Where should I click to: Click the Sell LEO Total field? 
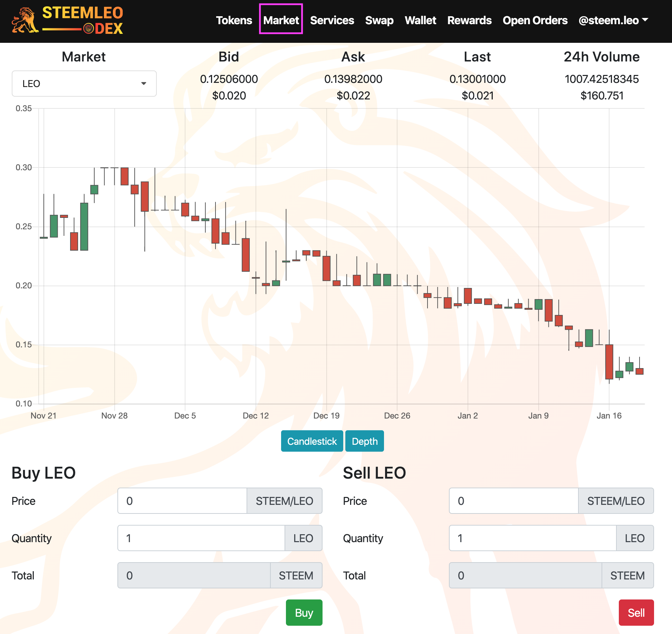(x=526, y=575)
